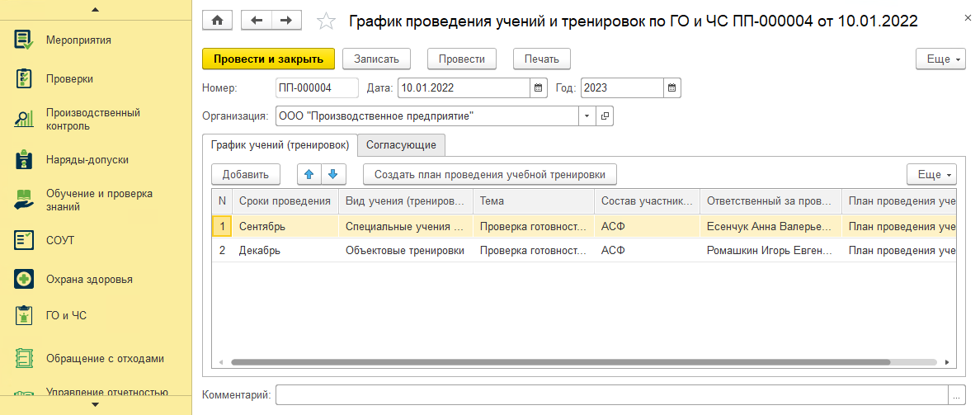Open the Мероприятия section icon
The image size is (980, 415).
coord(24,40)
